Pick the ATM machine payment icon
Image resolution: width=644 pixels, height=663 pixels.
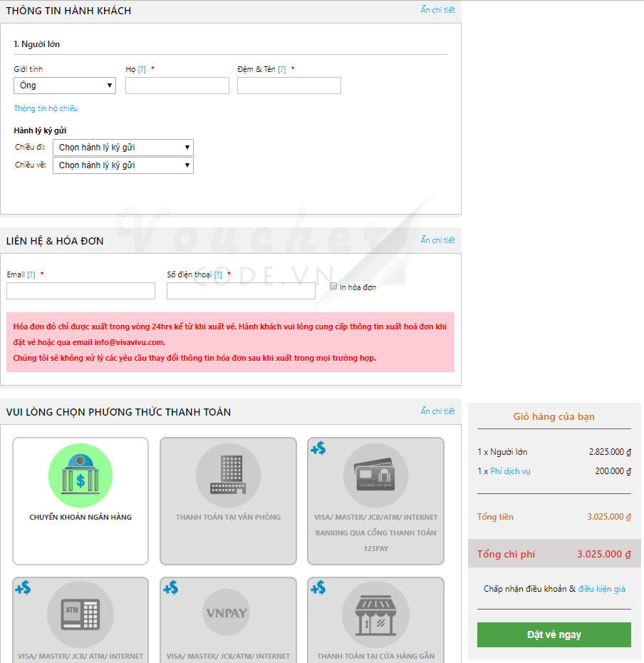[x=80, y=616]
